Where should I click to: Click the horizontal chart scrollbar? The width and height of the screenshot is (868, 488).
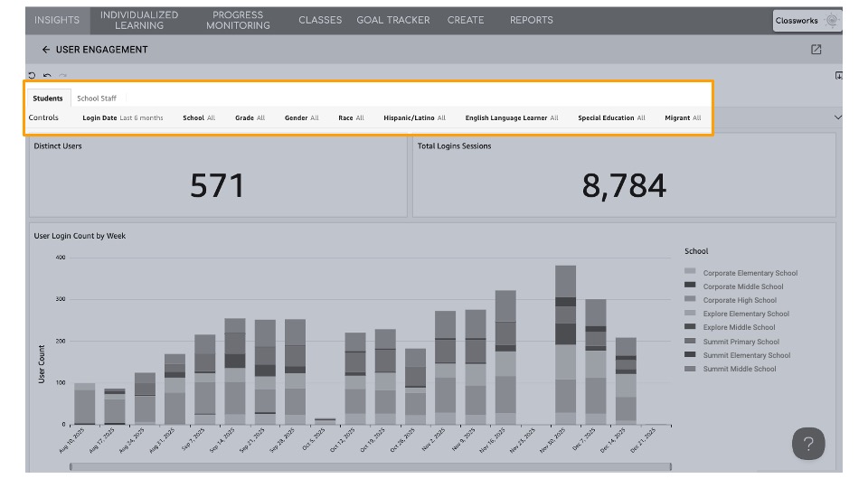click(x=370, y=467)
